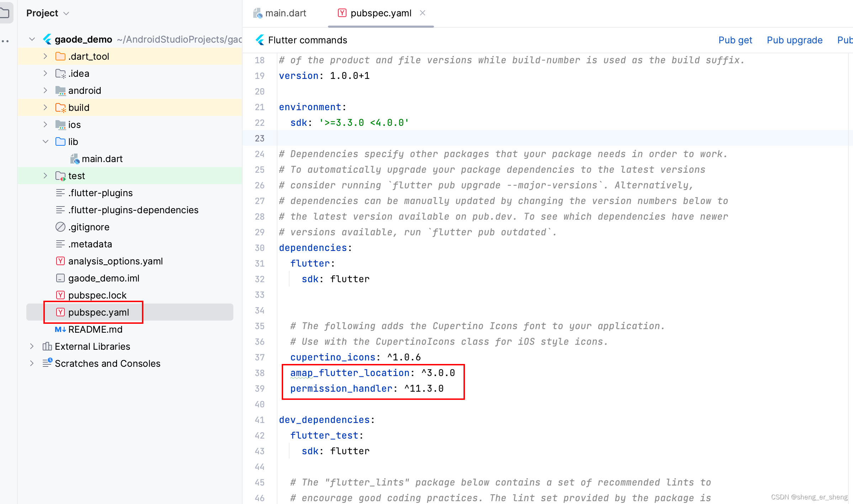This screenshot has height=504, width=853.
Task: Click the Pub upgrade link
Action: coord(794,40)
